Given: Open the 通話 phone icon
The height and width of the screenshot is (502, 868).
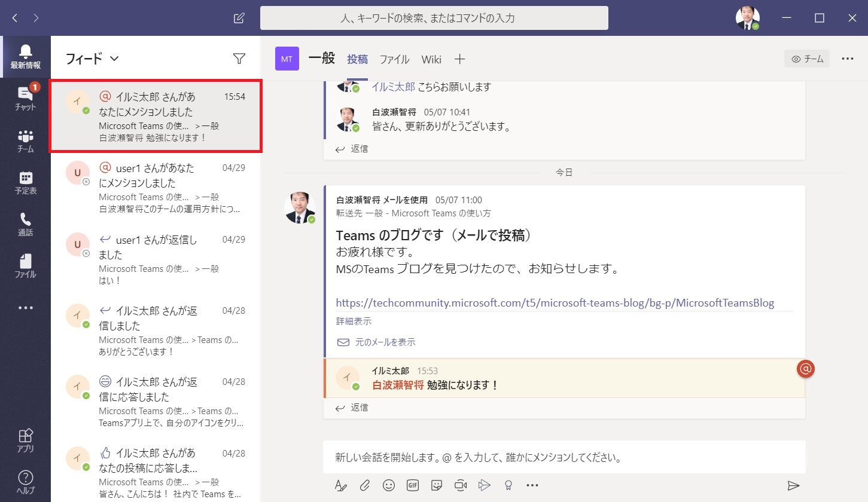Looking at the screenshot, I should [25, 224].
